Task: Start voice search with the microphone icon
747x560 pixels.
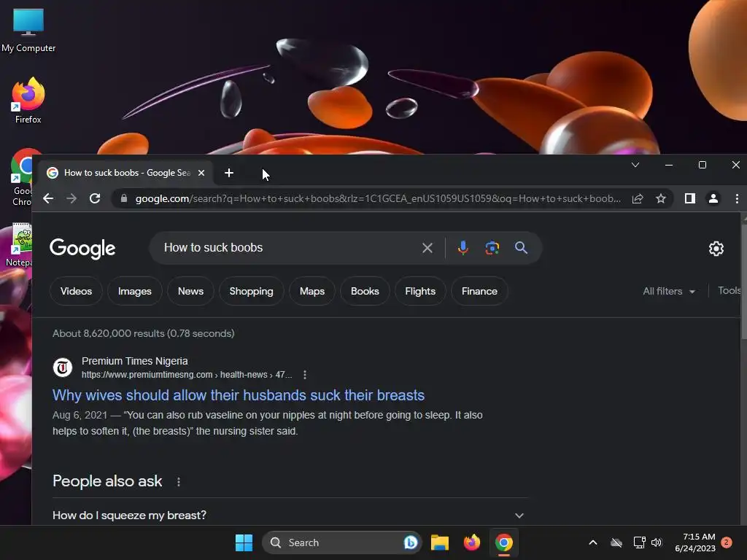Action: pos(462,248)
